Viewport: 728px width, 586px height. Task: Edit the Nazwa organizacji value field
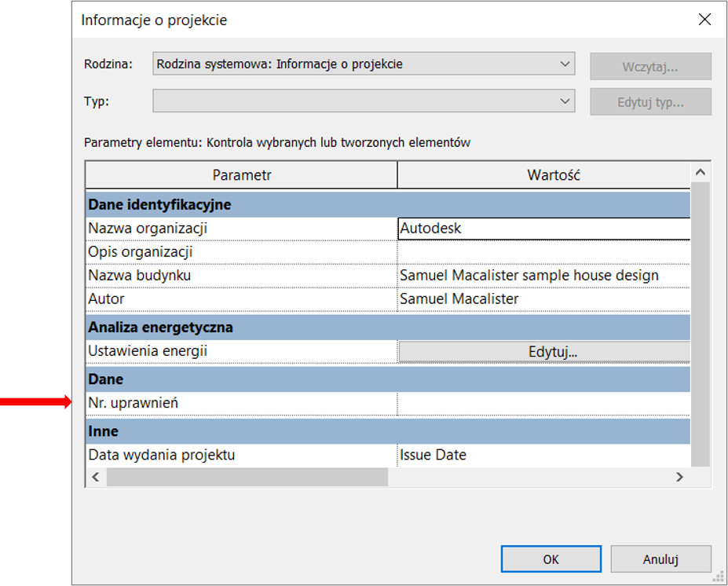click(543, 229)
